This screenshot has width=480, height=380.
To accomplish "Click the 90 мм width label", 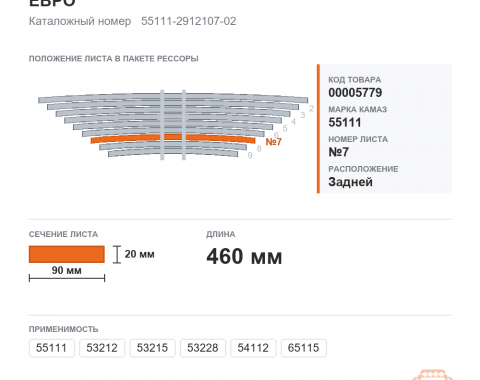I will (x=67, y=270).
